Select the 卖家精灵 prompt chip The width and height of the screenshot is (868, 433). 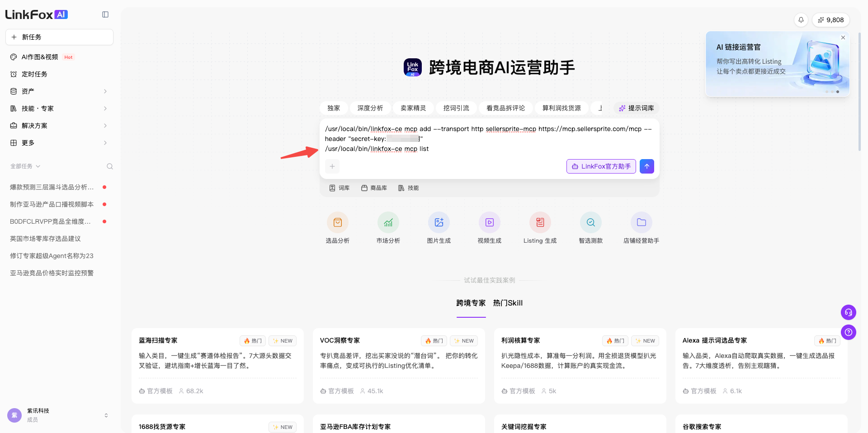(x=413, y=108)
